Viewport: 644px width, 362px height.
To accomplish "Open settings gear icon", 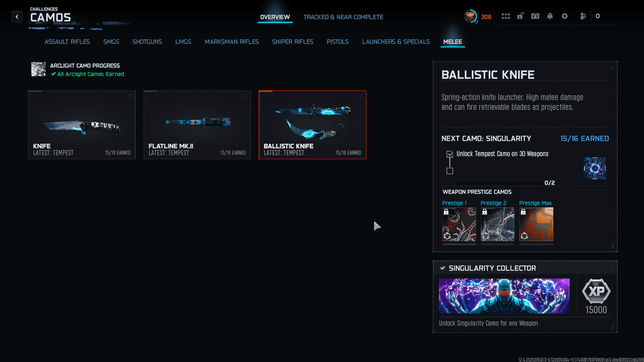I will coord(565,17).
